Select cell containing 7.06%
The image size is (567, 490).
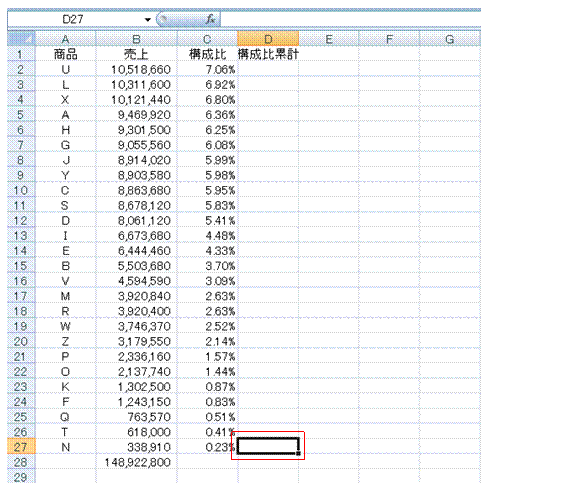[207, 69]
